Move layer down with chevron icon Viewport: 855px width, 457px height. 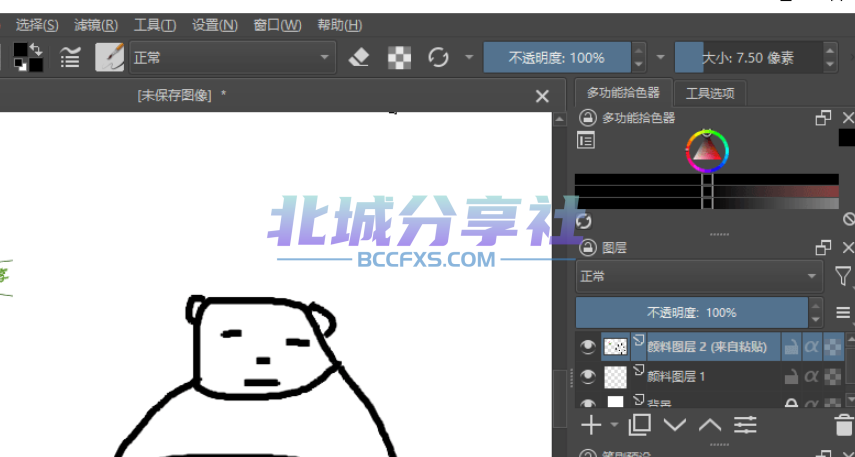675,425
